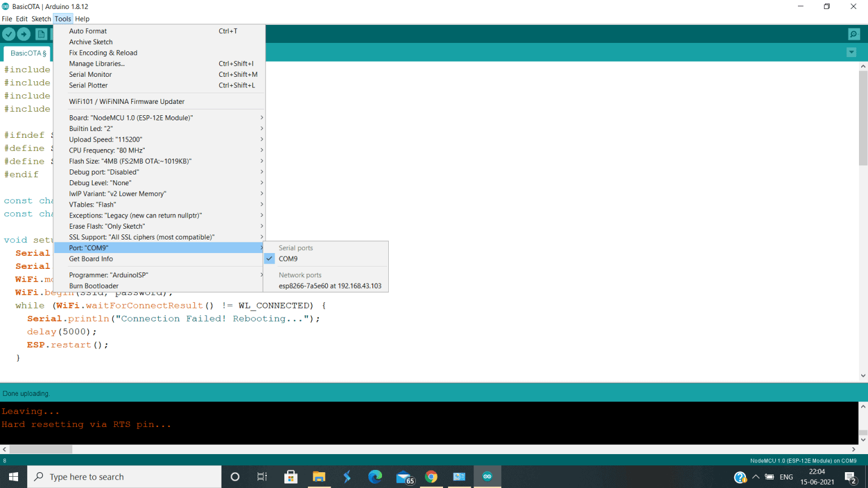Open File Explorer from the taskbar
Image resolution: width=868 pixels, height=488 pixels.
pyautogui.click(x=319, y=477)
